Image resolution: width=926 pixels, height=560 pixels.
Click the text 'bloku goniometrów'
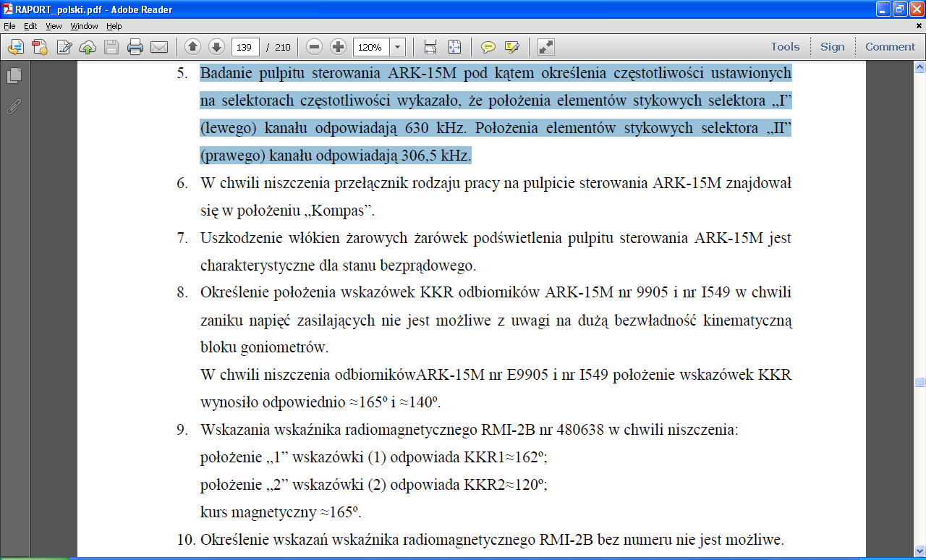(x=264, y=348)
